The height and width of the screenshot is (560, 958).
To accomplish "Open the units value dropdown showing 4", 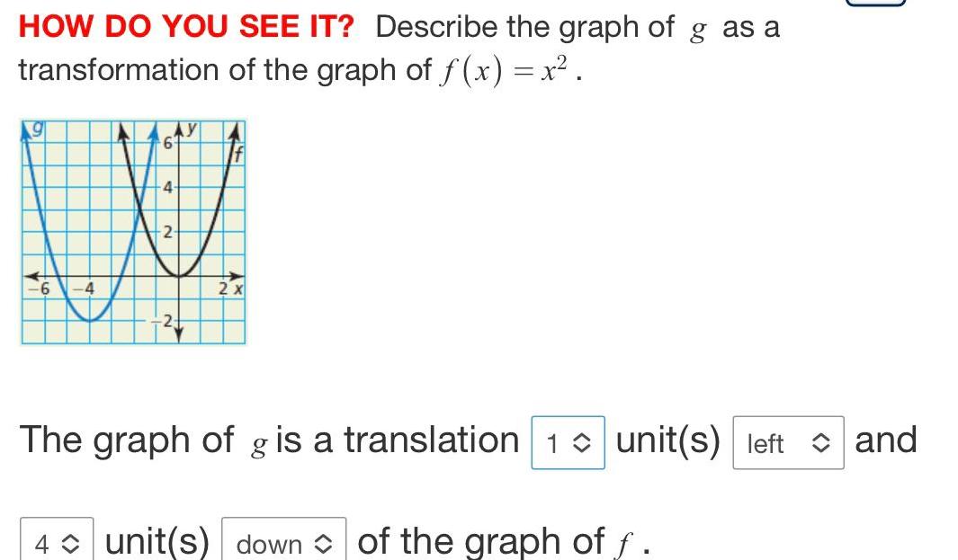I will point(55,541).
